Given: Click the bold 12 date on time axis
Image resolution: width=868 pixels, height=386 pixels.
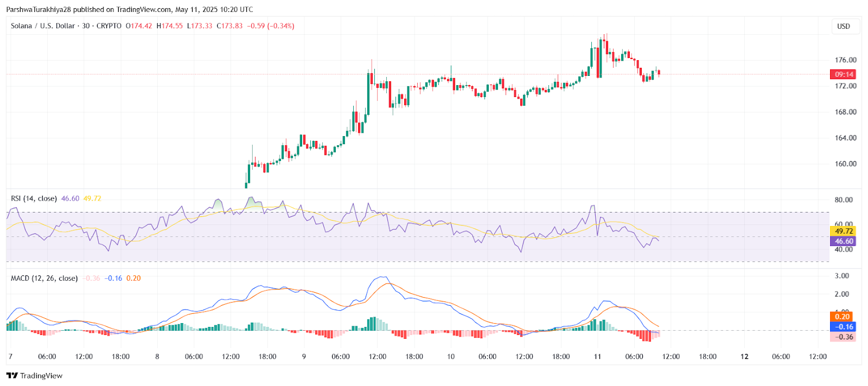Looking at the screenshot, I should [x=744, y=357].
